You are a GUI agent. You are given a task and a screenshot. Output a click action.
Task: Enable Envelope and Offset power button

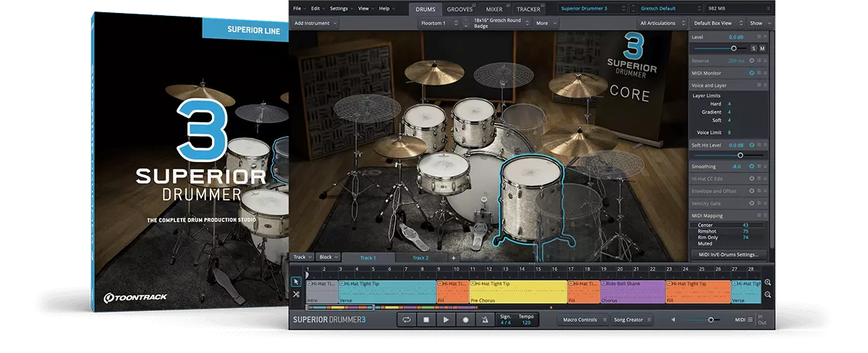[x=752, y=191]
